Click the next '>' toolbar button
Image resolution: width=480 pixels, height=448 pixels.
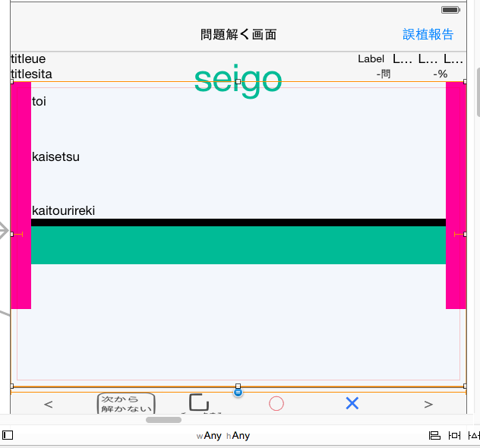(428, 404)
